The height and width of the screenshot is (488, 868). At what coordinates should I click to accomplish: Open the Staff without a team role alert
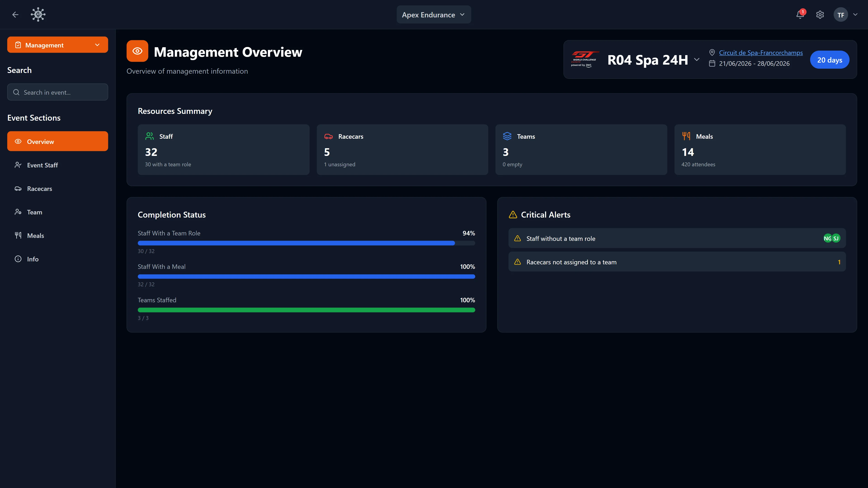(677, 238)
